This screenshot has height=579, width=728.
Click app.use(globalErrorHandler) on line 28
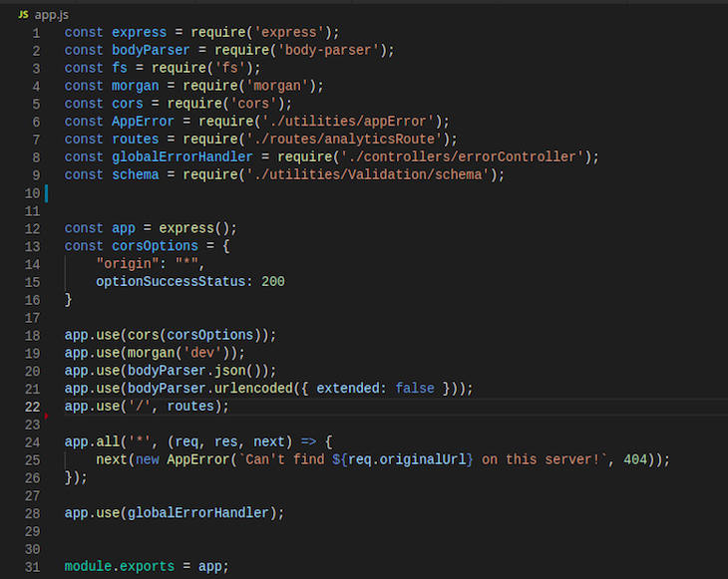(171, 513)
